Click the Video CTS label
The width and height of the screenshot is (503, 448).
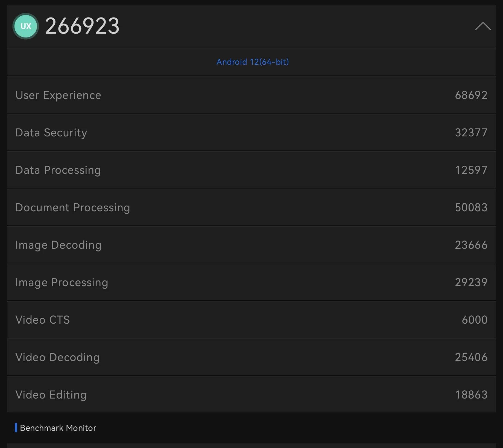43,320
